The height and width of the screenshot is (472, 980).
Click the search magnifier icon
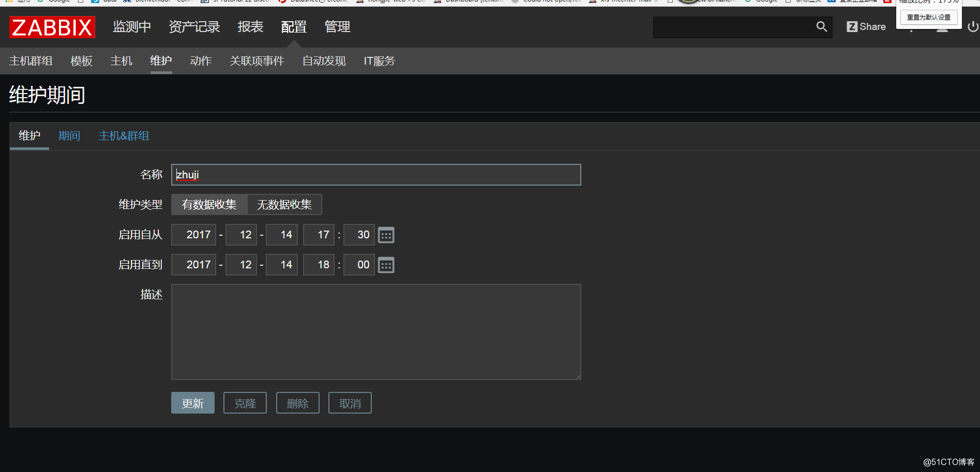pyautogui.click(x=821, y=27)
